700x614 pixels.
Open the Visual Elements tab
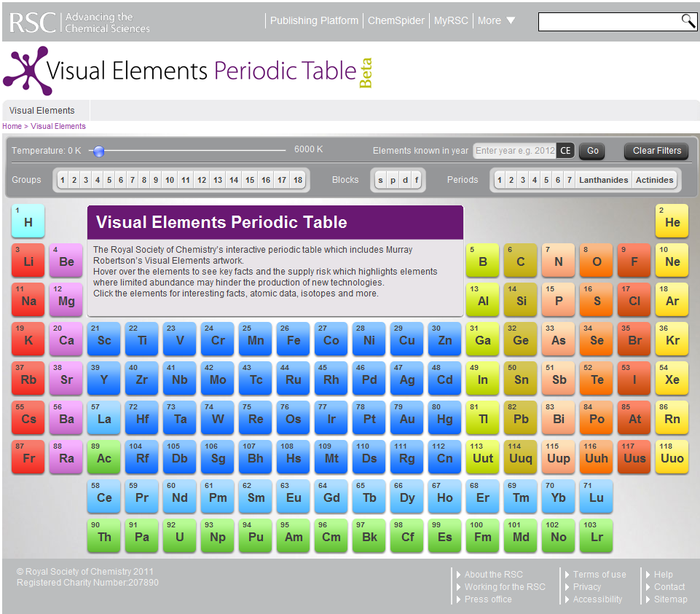(x=42, y=111)
